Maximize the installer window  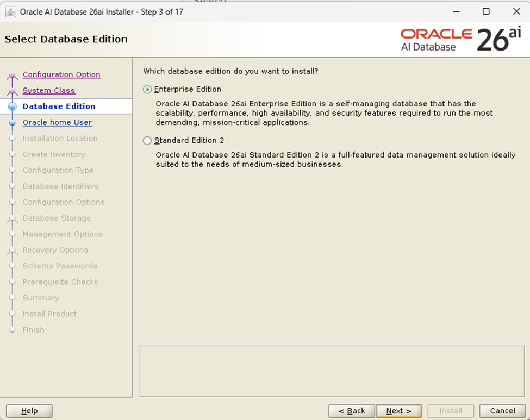click(x=486, y=11)
